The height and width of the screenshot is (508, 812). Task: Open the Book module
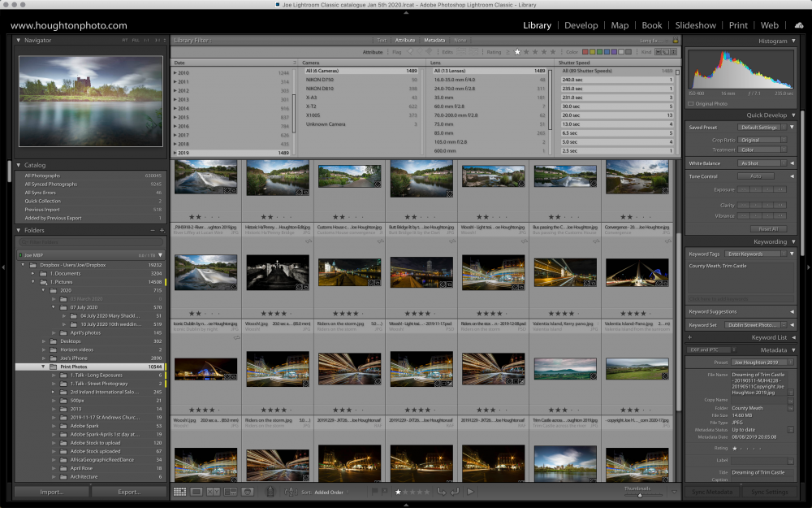pyautogui.click(x=651, y=25)
